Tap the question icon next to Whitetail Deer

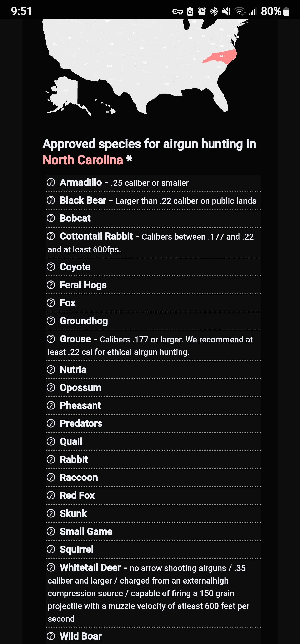pos(51,568)
